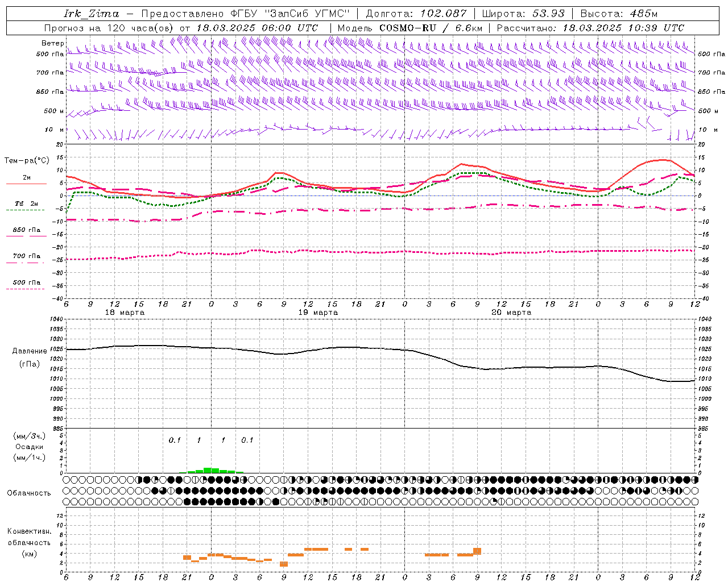
Task: Click the Давление panel label
Action: coord(30,351)
